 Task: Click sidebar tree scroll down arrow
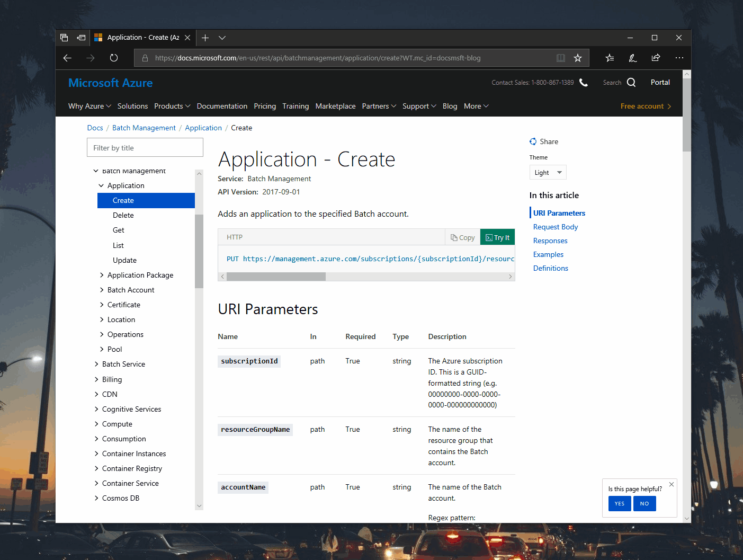199,506
